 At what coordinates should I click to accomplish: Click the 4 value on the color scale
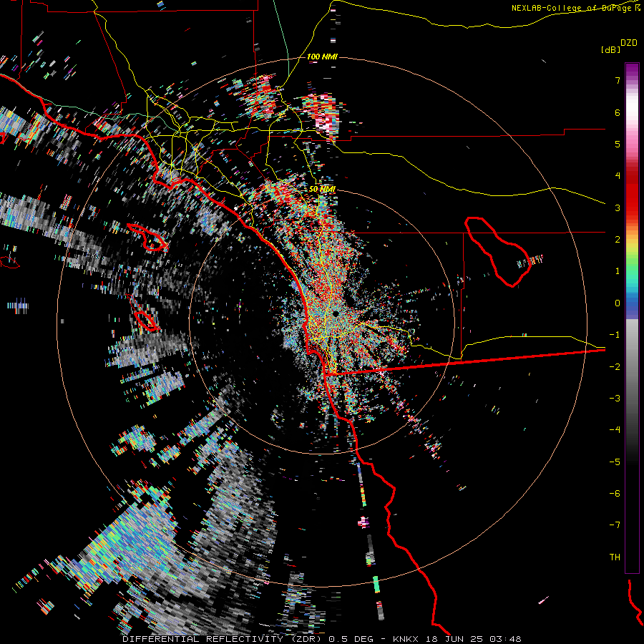pos(618,176)
